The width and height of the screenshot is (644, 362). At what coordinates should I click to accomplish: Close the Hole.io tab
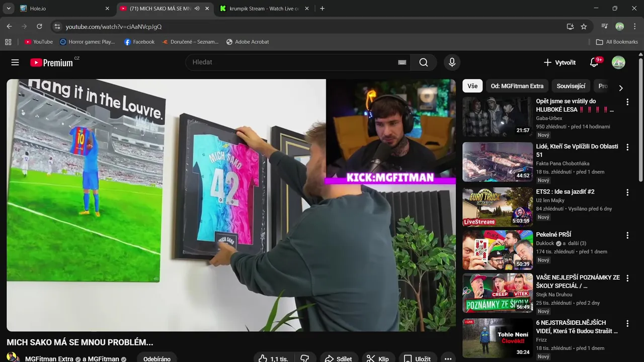click(x=107, y=9)
